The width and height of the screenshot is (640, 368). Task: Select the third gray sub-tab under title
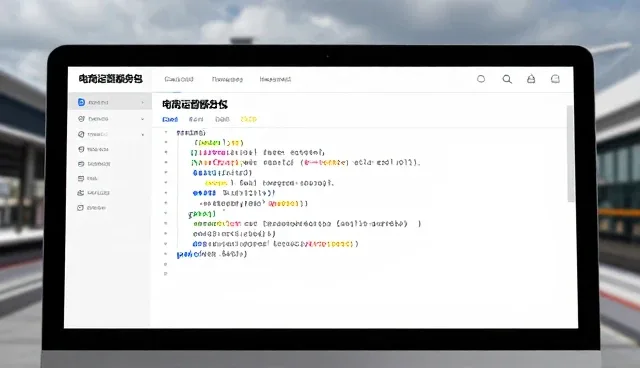[222, 119]
